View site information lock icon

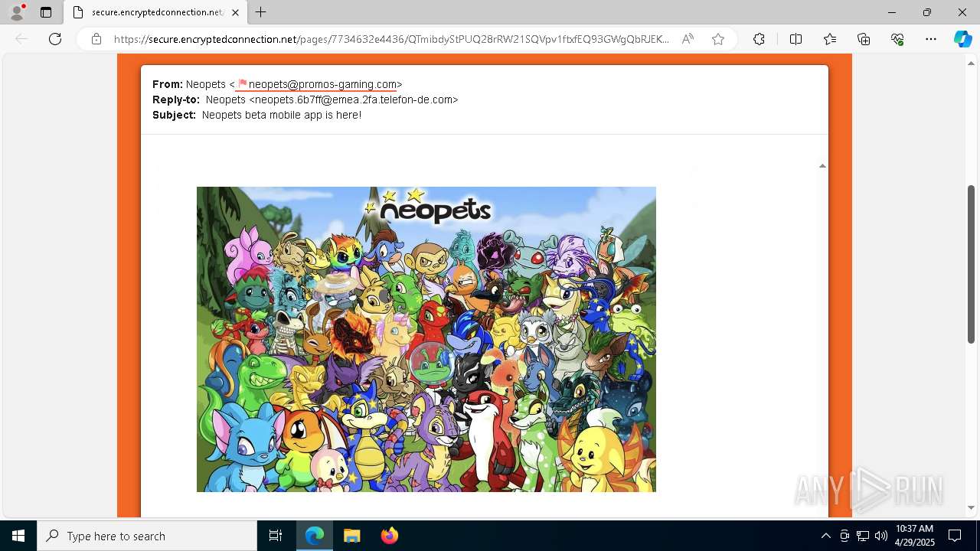96,39
